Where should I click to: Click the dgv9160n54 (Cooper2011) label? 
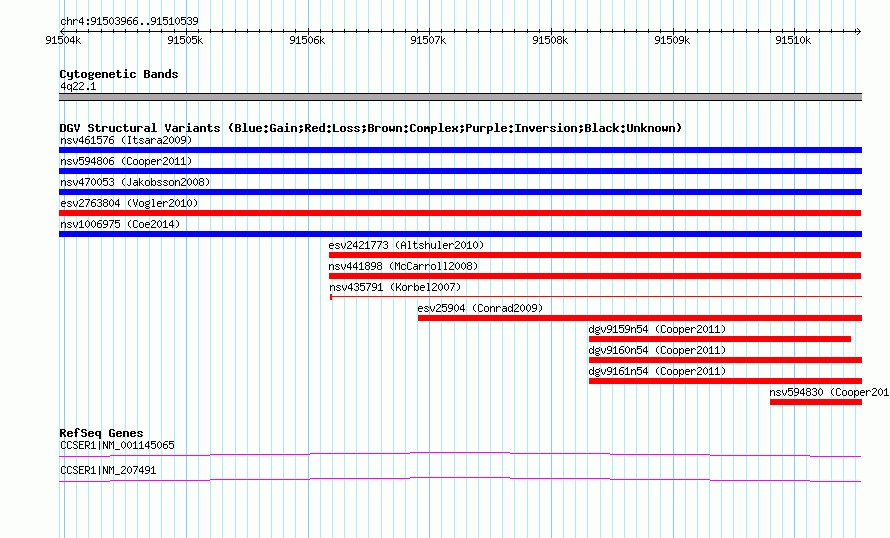[657, 350]
